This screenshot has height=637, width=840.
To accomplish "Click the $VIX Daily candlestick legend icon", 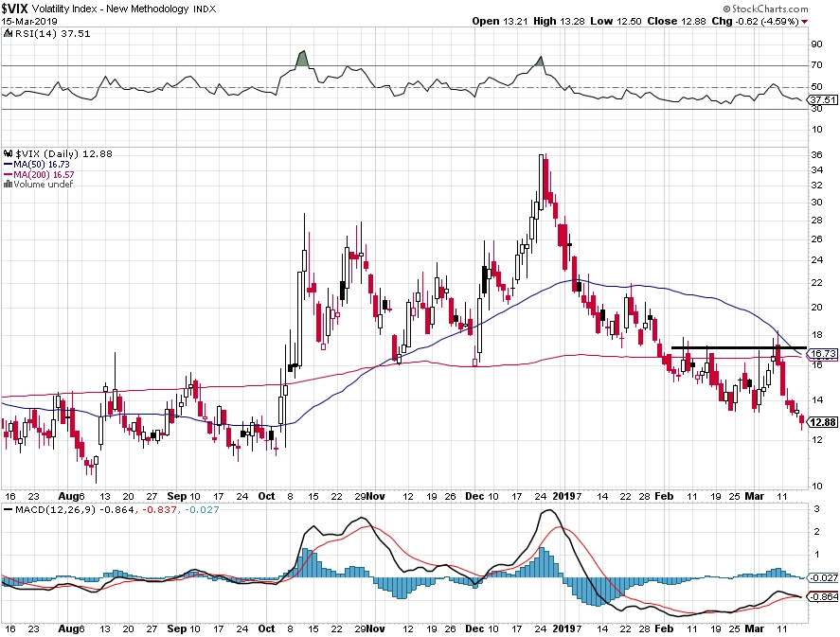I will (x=8, y=153).
